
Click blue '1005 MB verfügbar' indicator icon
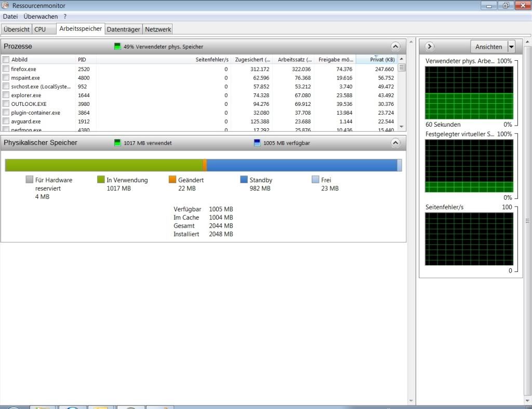257,143
